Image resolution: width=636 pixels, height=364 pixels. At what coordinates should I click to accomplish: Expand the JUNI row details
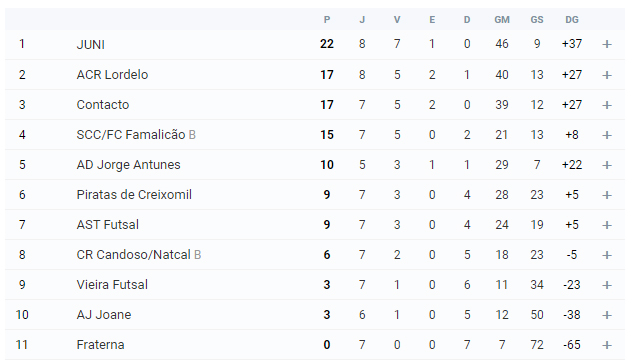pyautogui.click(x=607, y=44)
